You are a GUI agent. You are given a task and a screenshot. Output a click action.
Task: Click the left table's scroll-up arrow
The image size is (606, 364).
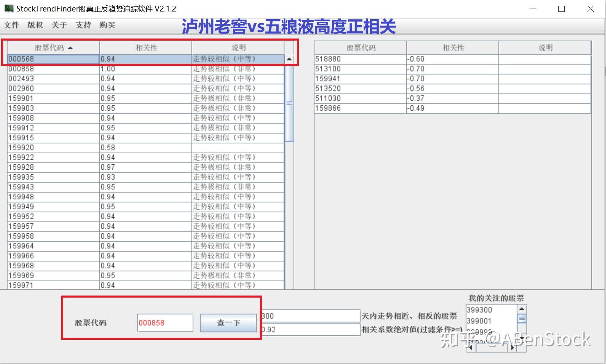(x=289, y=59)
